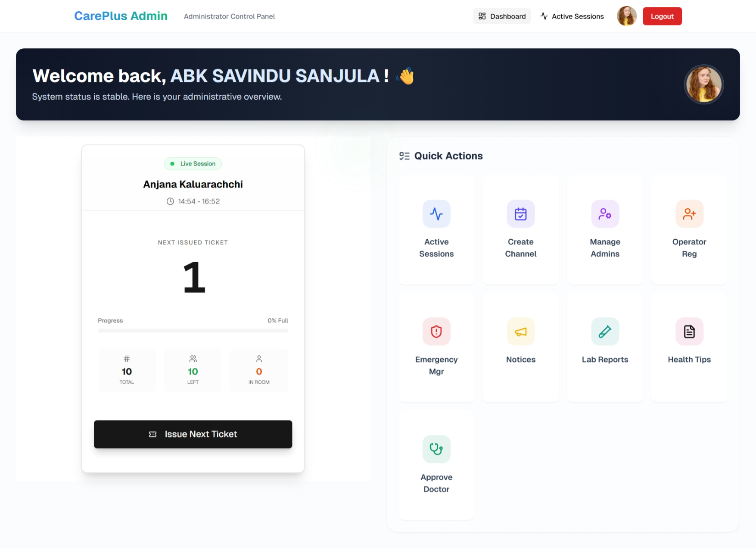Select the grid icon beside Dashboard
This screenshot has width=756, height=548.
click(482, 16)
